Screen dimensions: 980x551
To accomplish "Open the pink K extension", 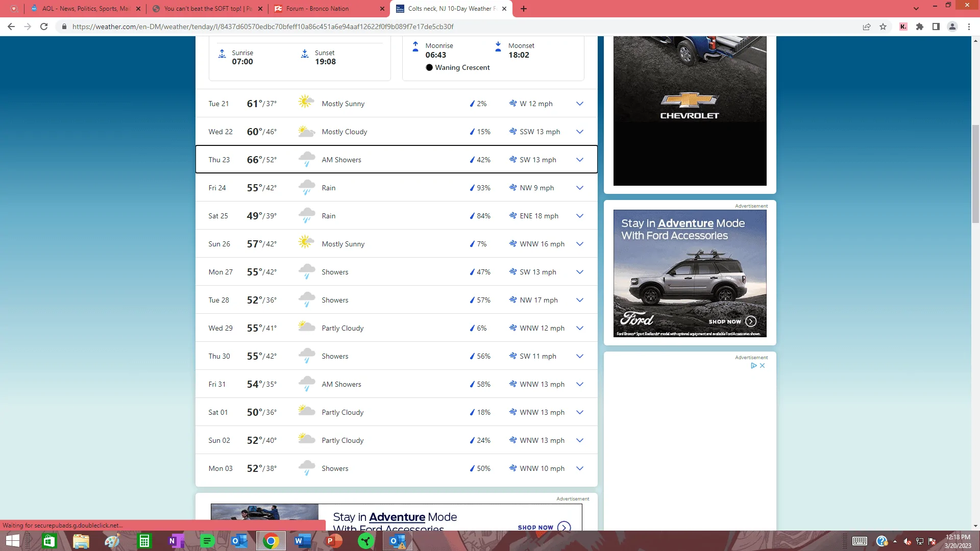I will pyautogui.click(x=903, y=27).
